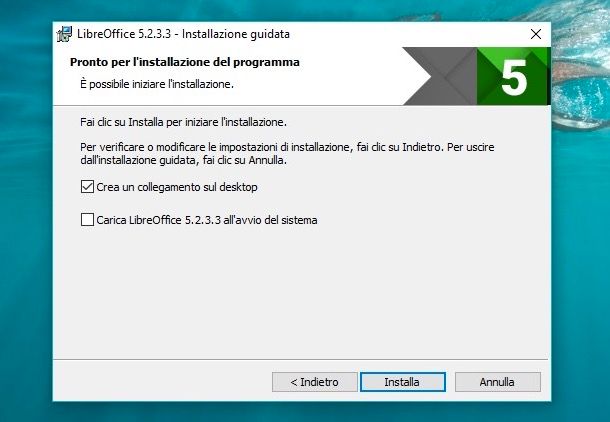Click the 'Crea un collegamento sul desktop' label
This screenshot has width=610, height=422.
click(x=177, y=187)
